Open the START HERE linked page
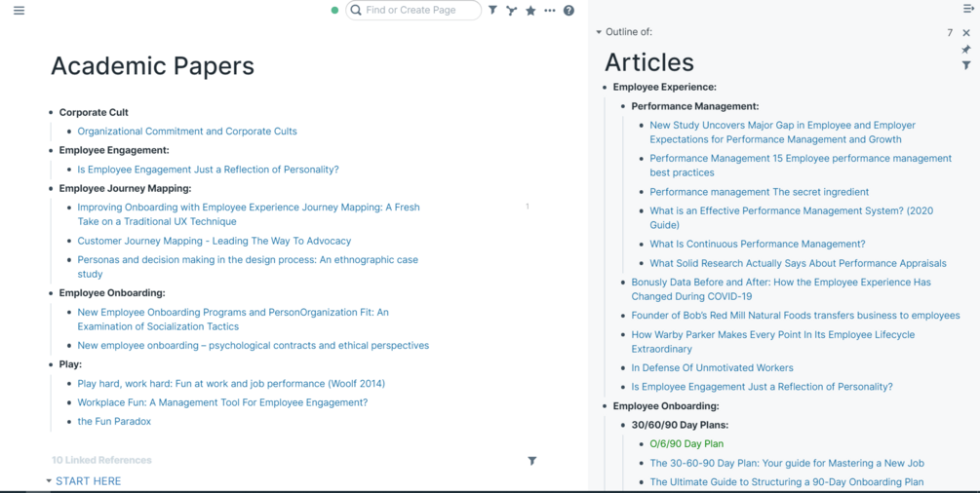980x493 pixels. (x=88, y=481)
